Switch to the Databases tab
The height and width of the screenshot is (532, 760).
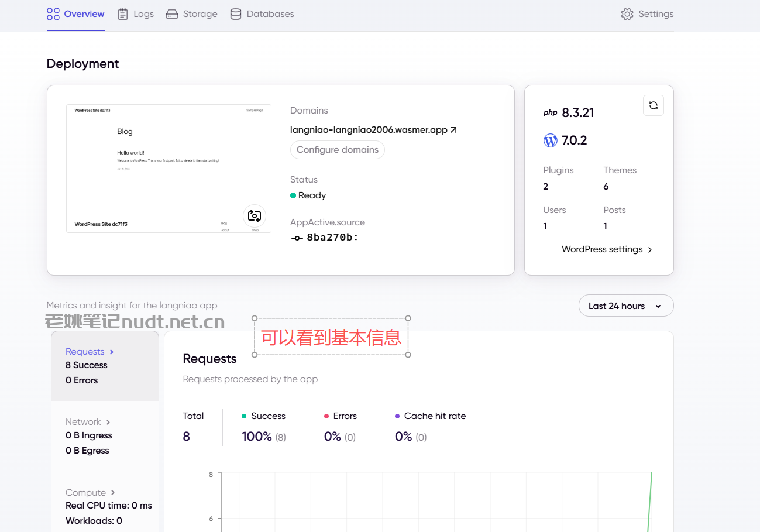pyautogui.click(x=262, y=14)
